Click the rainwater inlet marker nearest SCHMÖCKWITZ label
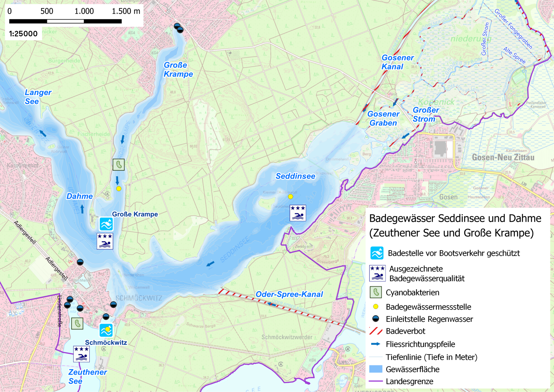 (x=113, y=304)
